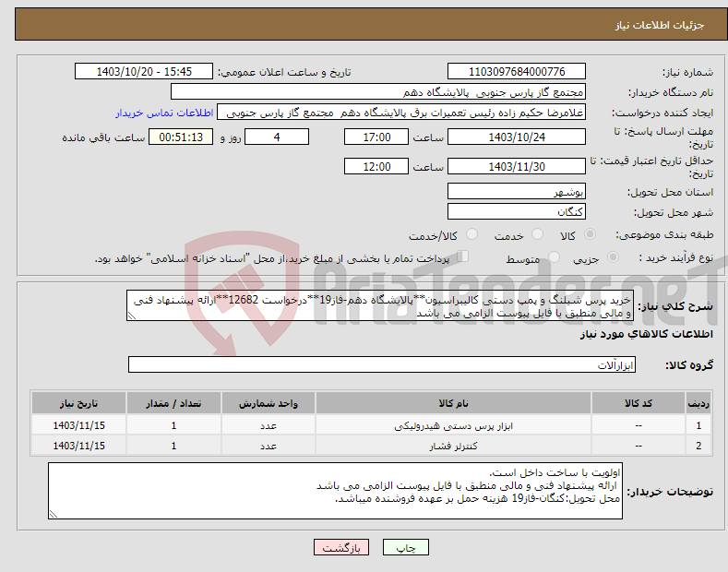728x572 pixels.
Task: Click the remaining days field showing 4
Action: 277,137
